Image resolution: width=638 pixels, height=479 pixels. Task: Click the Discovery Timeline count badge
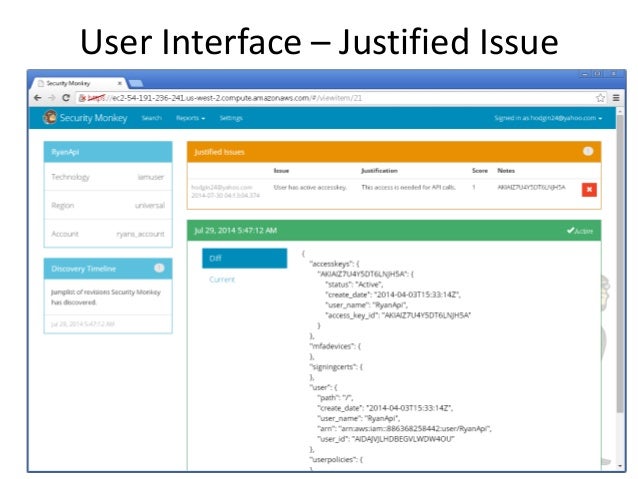point(159,268)
